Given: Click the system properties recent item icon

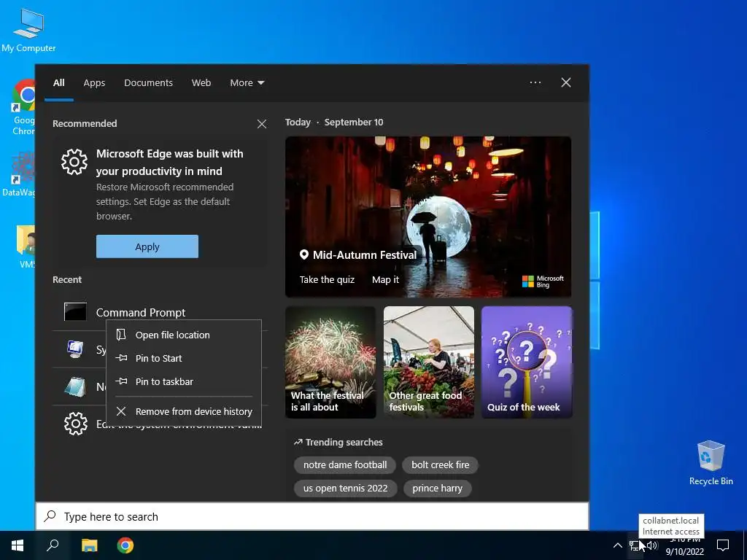Looking at the screenshot, I should [x=75, y=349].
